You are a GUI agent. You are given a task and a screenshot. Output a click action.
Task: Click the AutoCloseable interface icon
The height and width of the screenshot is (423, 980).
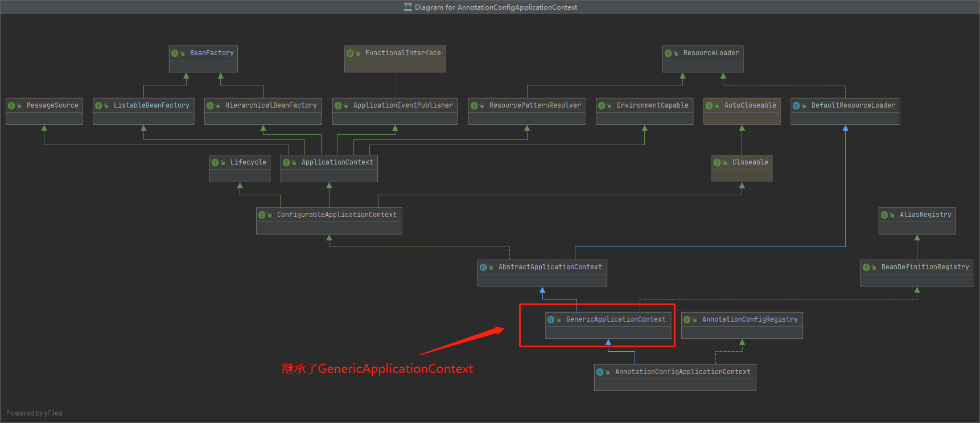point(709,105)
